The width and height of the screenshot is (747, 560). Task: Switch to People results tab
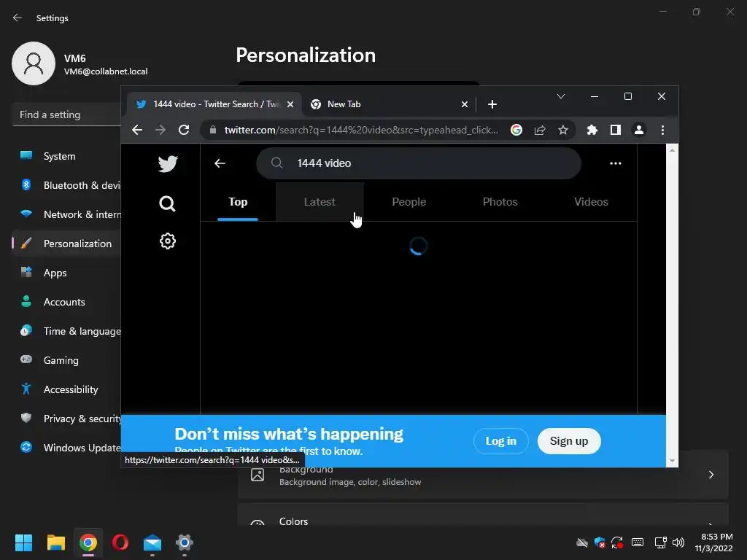pos(409,202)
